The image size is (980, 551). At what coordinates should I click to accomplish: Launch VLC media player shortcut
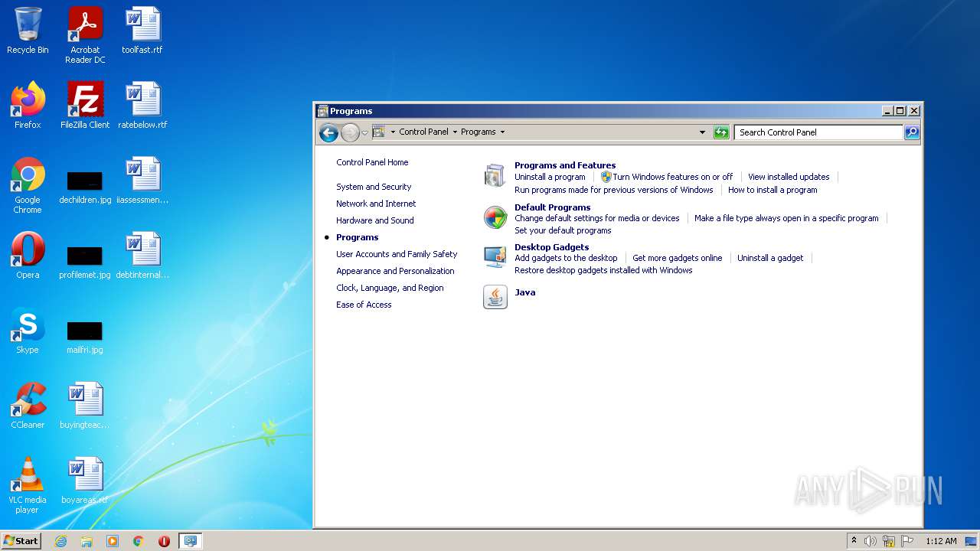[x=28, y=485]
